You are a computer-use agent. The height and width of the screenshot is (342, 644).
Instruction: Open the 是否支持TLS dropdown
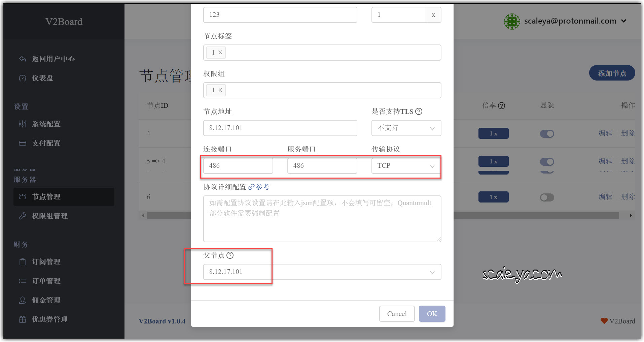click(406, 128)
